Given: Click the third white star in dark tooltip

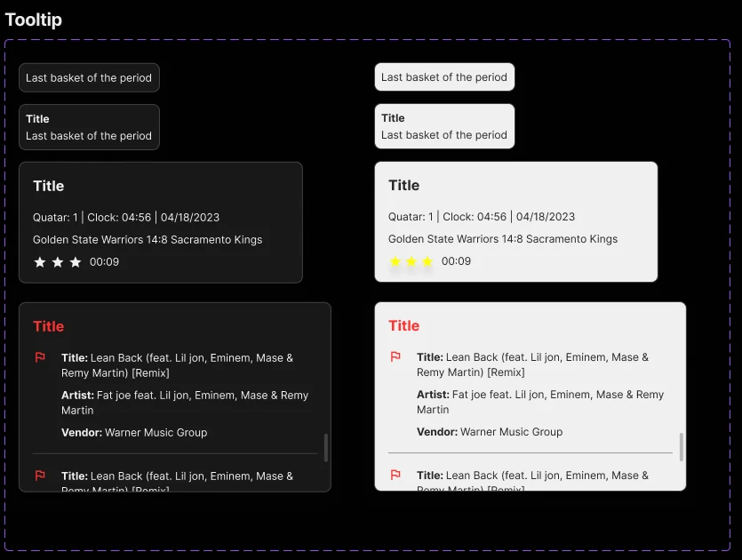Looking at the screenshot, I should click(76, 261).
